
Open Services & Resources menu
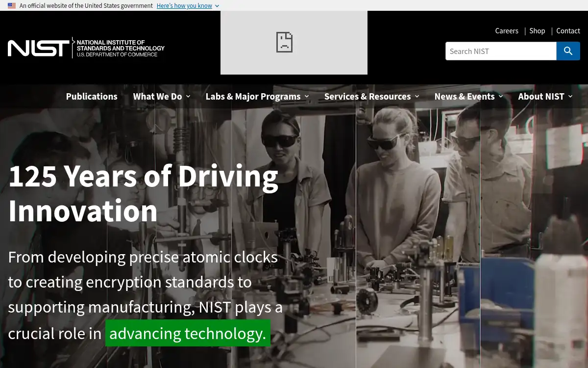point(367,96)
